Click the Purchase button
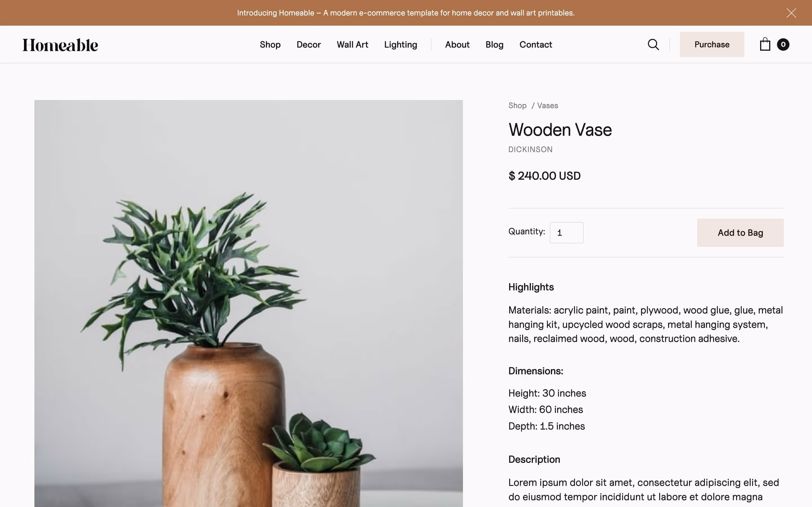The height and width of the screenshot is (507, 812). [x=712, y=45]
